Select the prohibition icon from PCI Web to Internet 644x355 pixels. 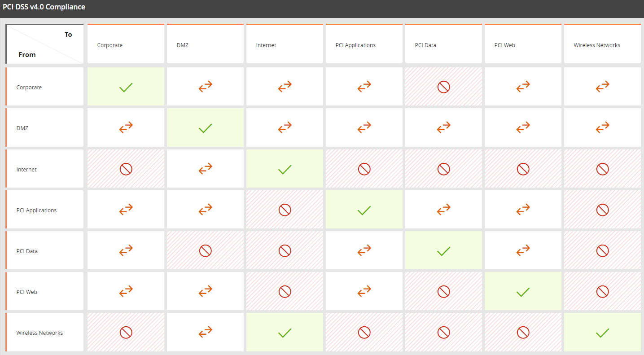[285, 291]
